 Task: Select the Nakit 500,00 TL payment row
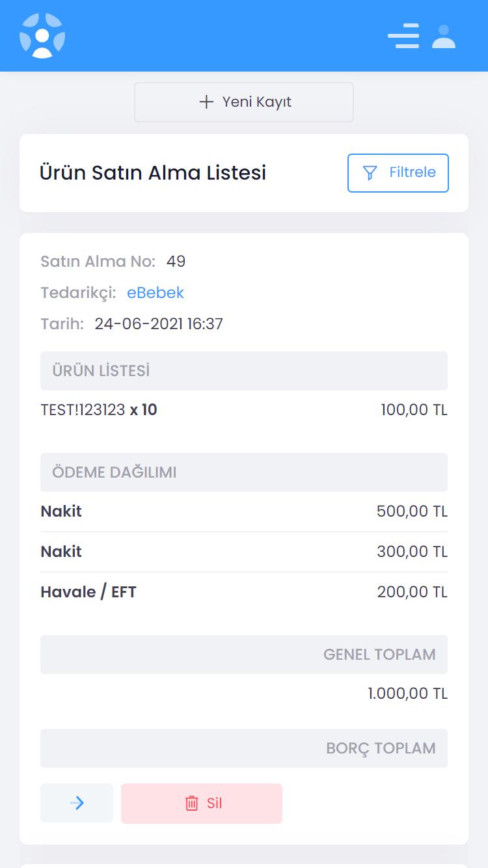[244, 511]
